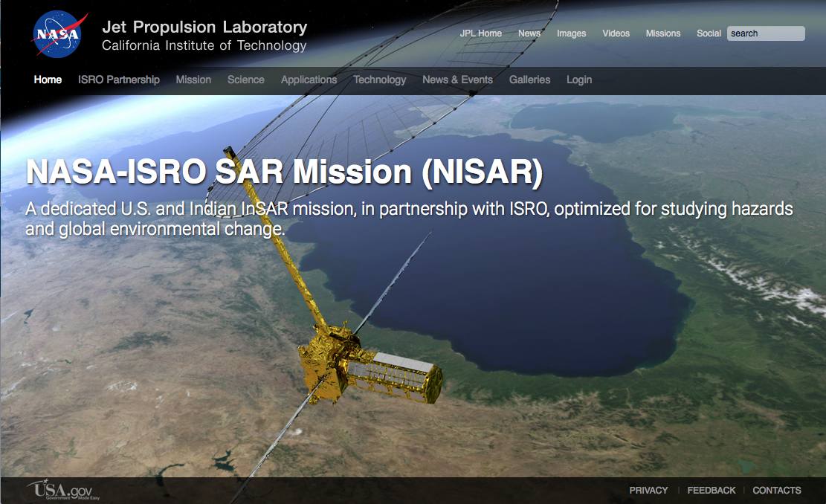Open the Applications menu
This screenshot has height=504, width=826.
click(309, 80)
